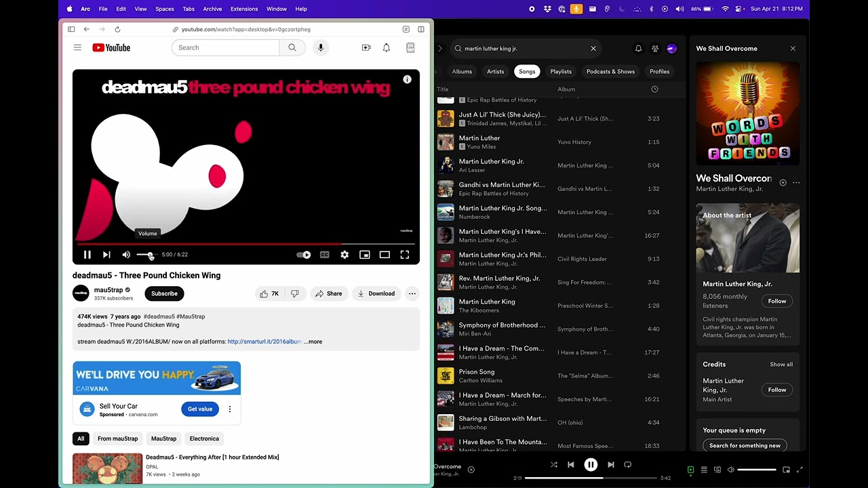
Task: Switch YouTube to theater mode
Action: coord(384,255)
